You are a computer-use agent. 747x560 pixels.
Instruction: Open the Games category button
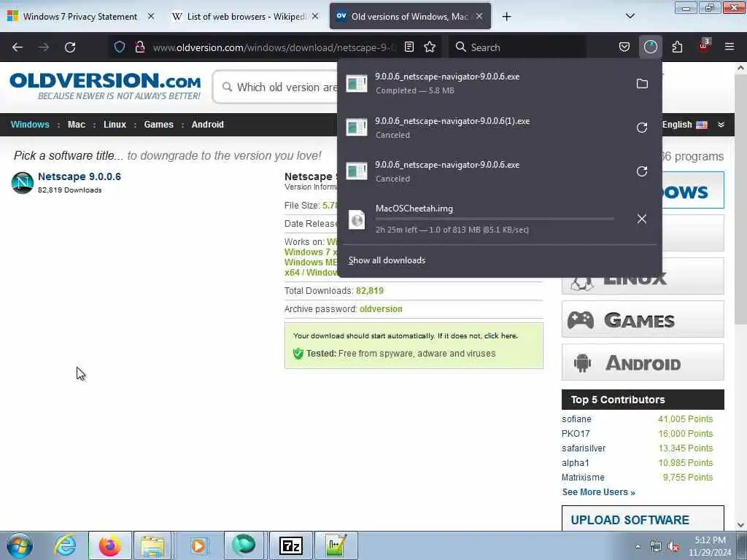643,319
